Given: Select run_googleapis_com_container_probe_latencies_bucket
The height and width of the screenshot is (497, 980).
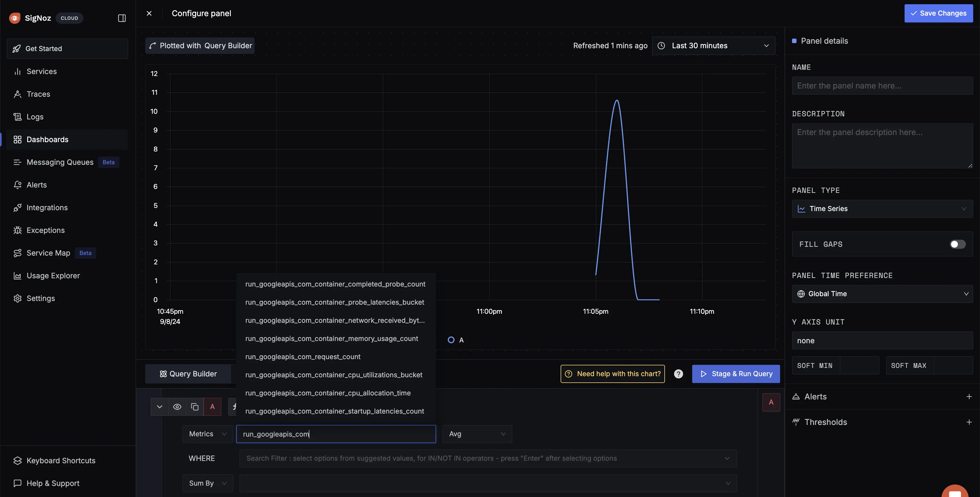Looking at the screenshot, I should coord(336,302).
